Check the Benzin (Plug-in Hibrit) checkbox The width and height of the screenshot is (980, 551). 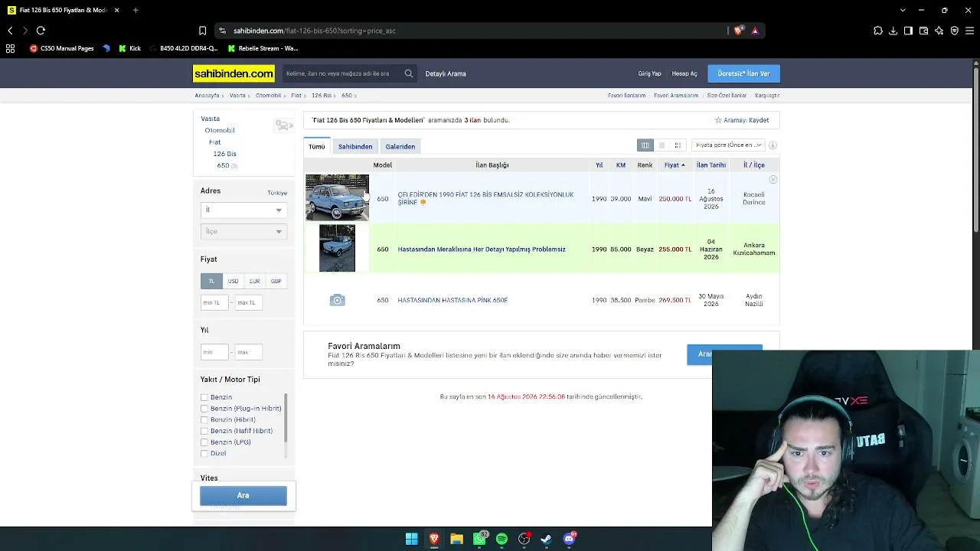pos(204,409)
